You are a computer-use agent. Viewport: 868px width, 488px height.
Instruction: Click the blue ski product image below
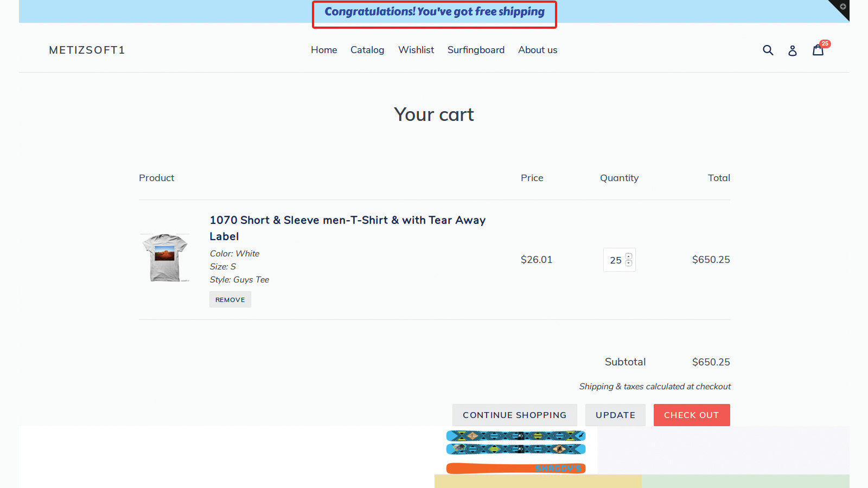[515, 445]
